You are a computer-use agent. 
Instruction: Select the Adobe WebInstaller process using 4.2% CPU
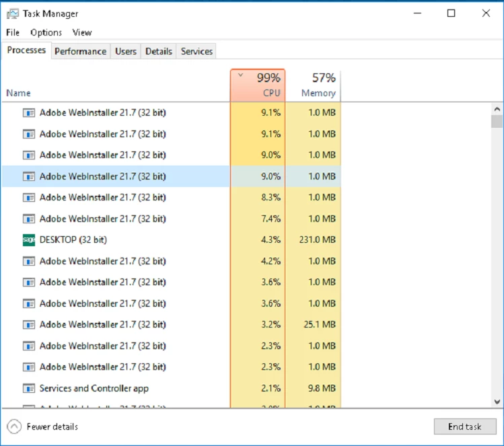point(172,261)
